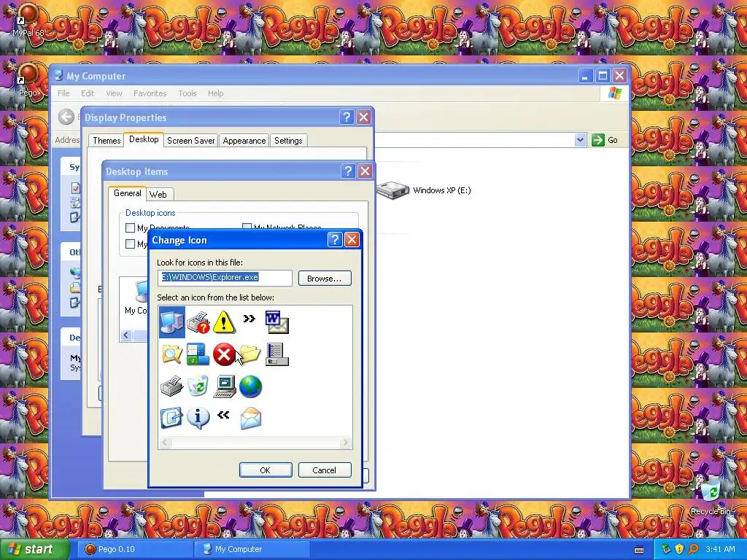Select the blue and green globe icon
This screenshot has width=747, height=560.
pyautogui.click(x=251, y=386)
